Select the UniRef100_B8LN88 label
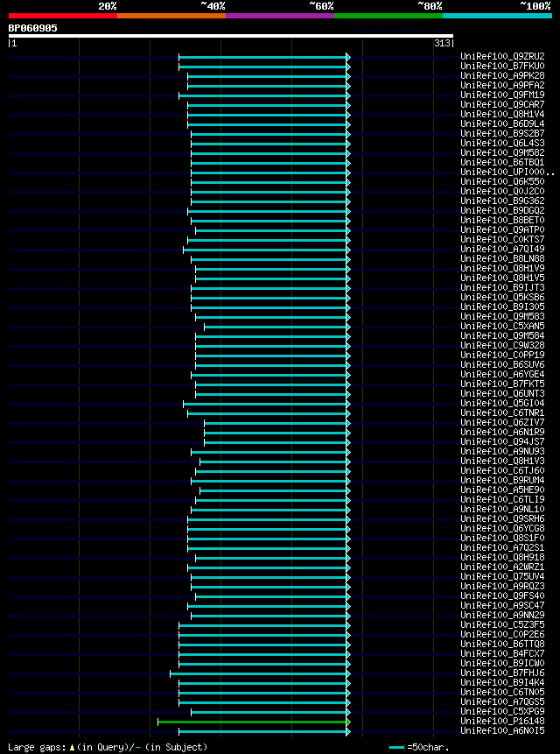 click(502, 258)
